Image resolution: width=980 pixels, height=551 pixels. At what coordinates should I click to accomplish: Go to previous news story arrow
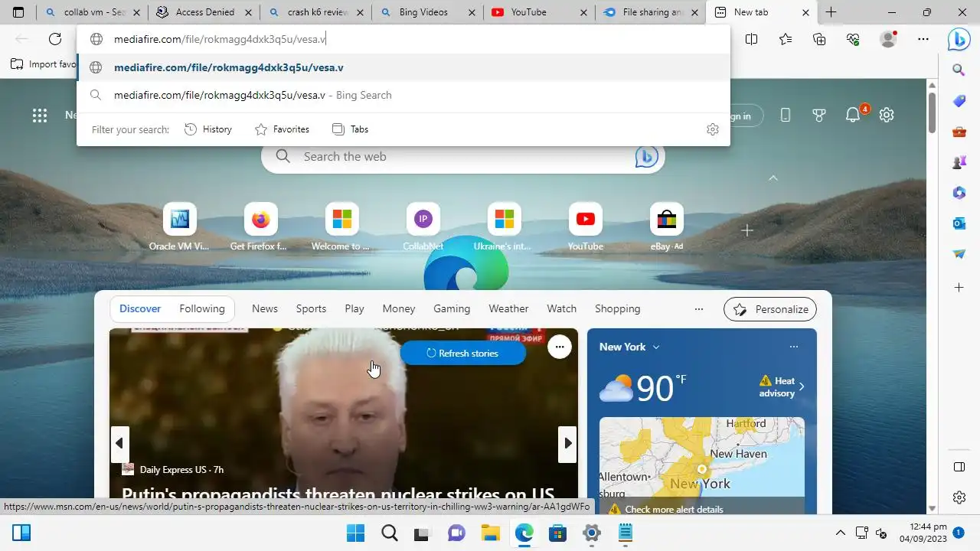coord(119,443)
